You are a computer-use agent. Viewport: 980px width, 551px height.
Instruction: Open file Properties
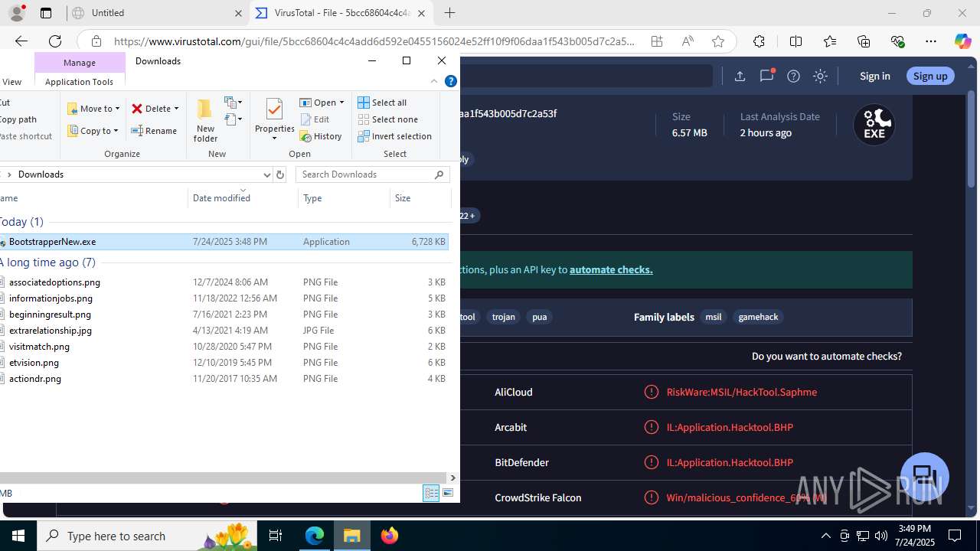pyautogui.click(x=275, y=115)
